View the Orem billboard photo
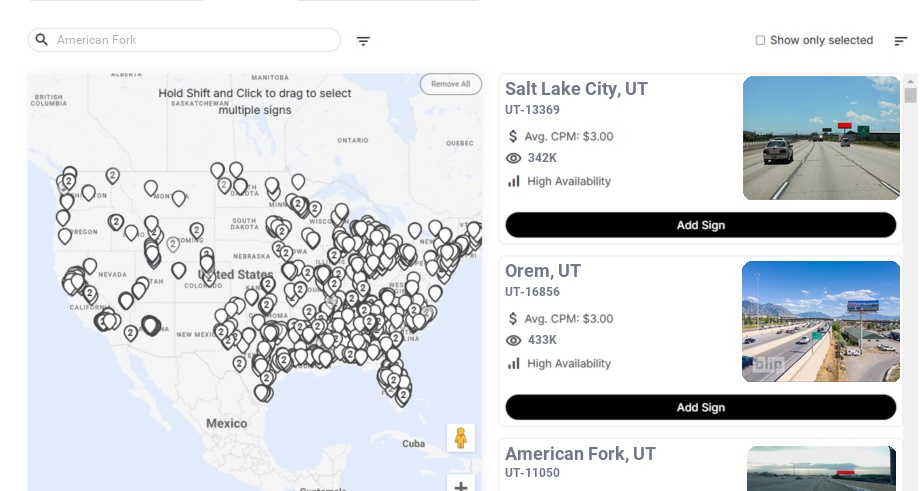The image size is (920, 491). click(821, 321)
